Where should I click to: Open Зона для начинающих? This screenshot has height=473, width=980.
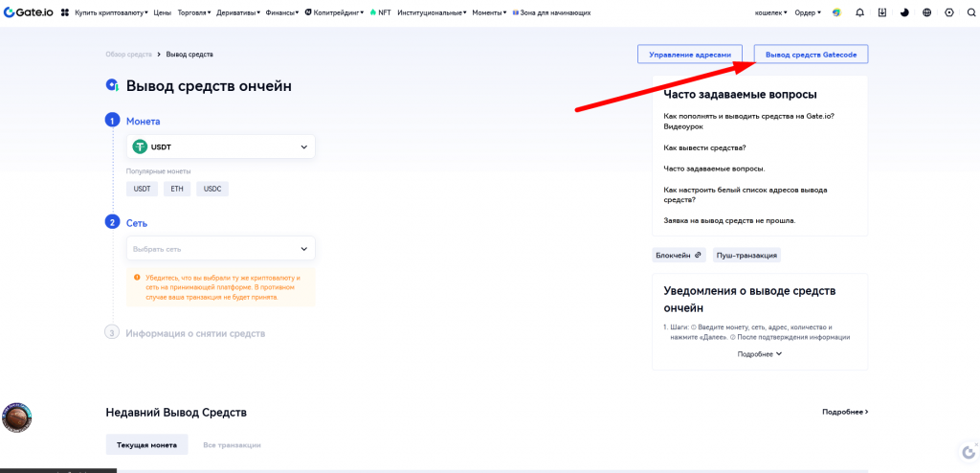click(x=551, y=12)
